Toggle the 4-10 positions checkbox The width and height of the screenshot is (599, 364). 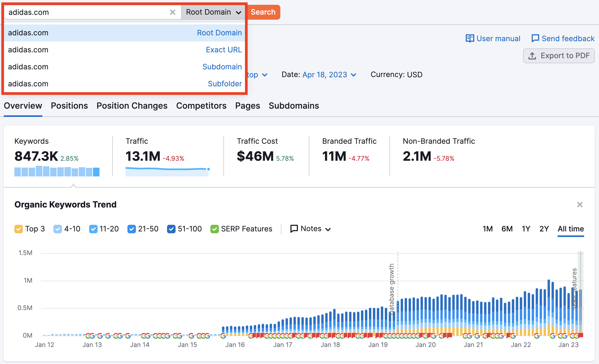point(58,229)
